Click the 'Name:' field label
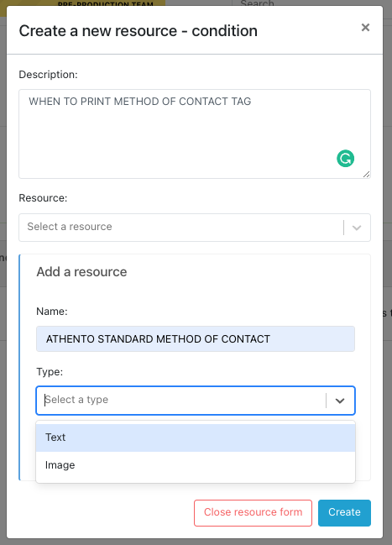Viewport: 392px width, 545px height. (52, 311)
